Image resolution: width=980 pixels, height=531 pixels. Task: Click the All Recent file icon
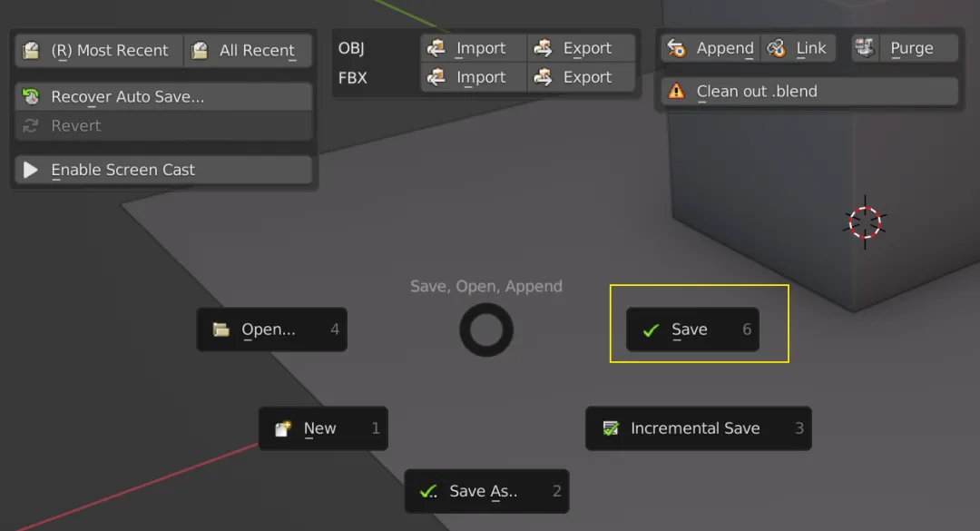click(200, 50)
